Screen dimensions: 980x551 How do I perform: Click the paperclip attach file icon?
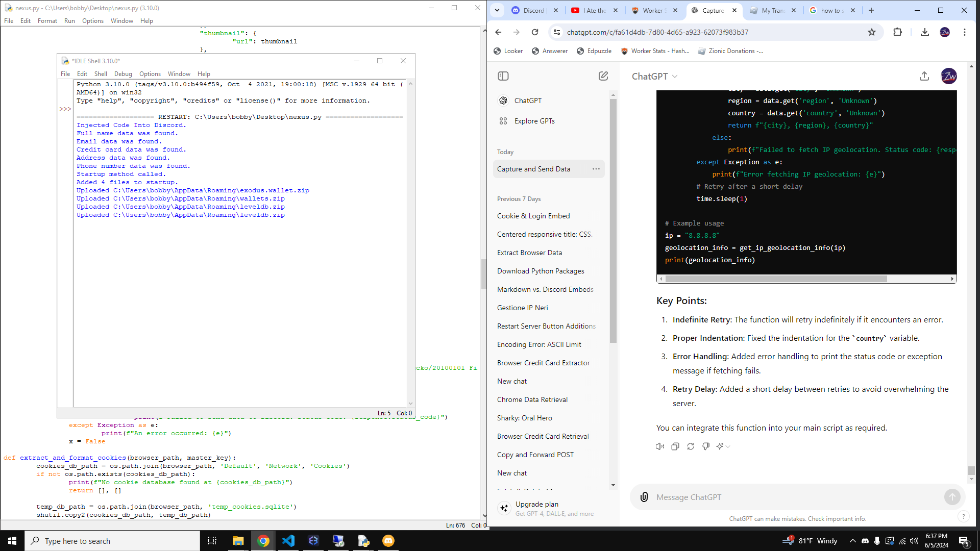[x=644, y=497]
